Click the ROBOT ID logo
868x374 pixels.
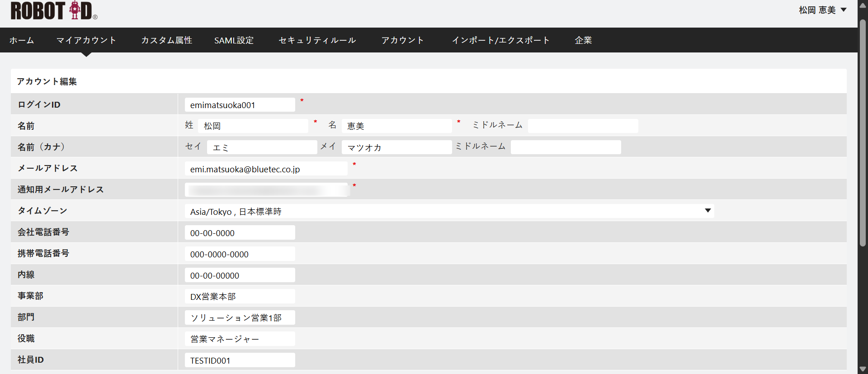click(53, 11)
